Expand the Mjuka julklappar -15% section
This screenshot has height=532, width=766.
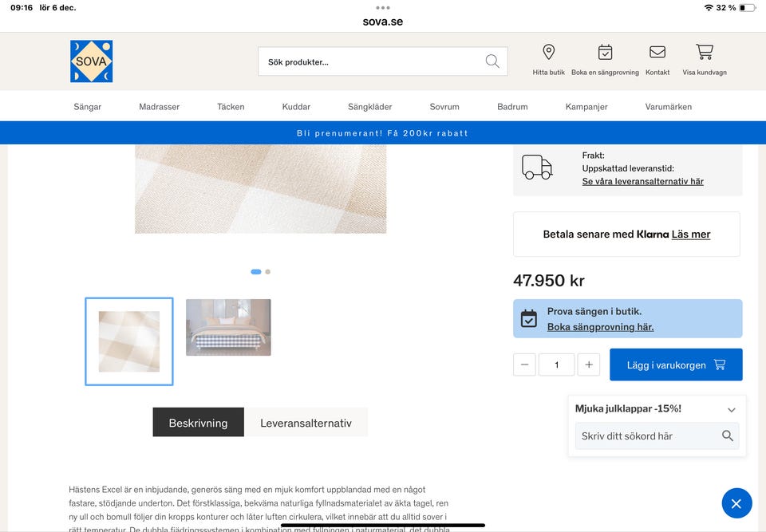point(731,409)
